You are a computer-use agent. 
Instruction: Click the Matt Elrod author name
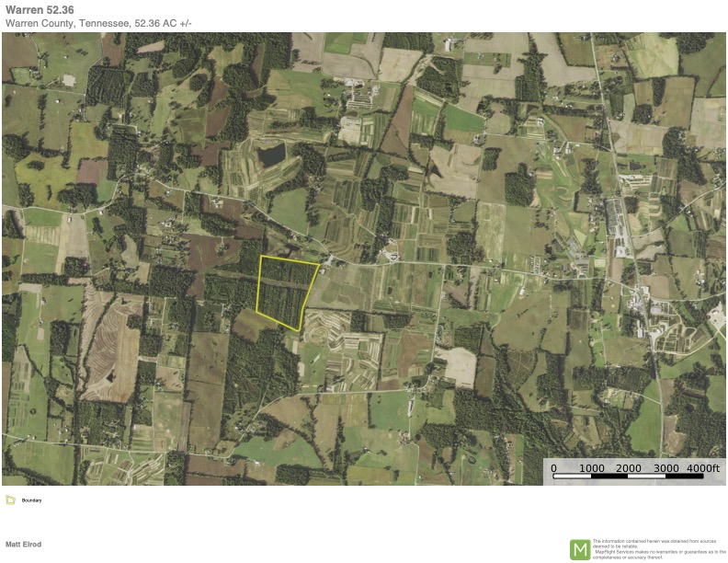pos(23,545)
